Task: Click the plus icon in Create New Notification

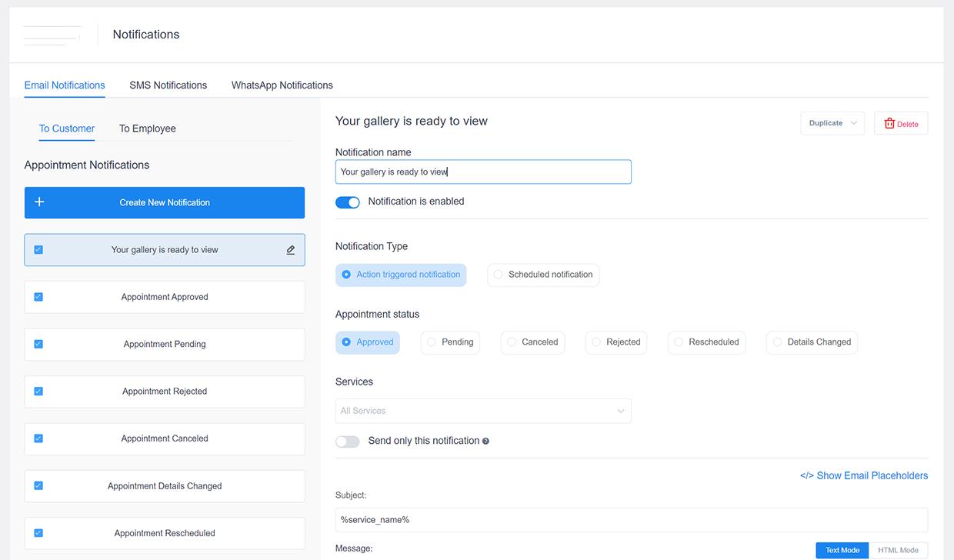Action: pyautogui.click(x=39, y=202)
